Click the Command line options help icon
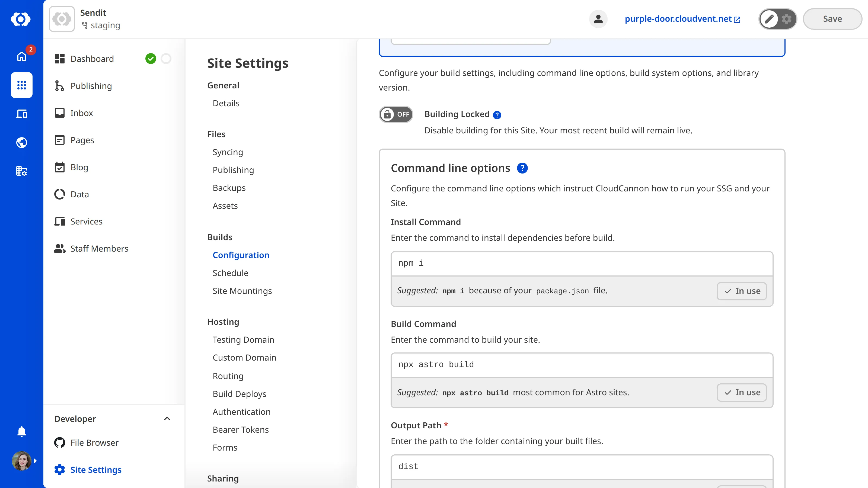This screenshot has width=868, height=488. point(522,168)
